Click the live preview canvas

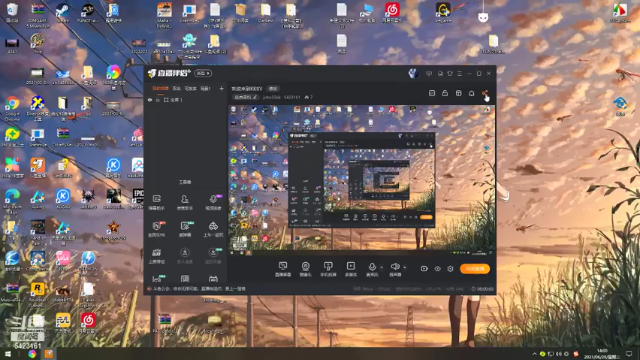362,180
